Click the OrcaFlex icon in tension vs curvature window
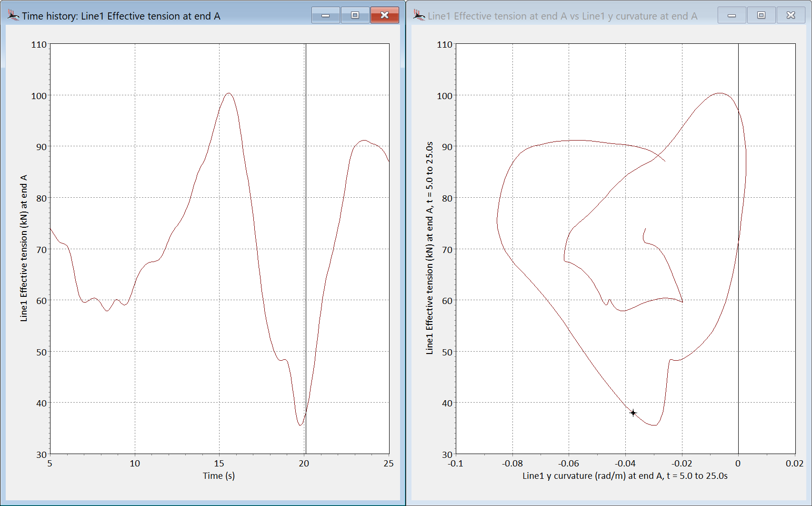This screenshot has width=812, height=506. [x=419, y=16]
